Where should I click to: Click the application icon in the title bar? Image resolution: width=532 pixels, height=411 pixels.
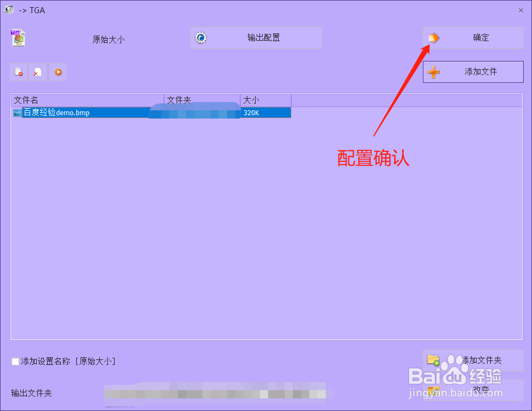coord(8,9)
